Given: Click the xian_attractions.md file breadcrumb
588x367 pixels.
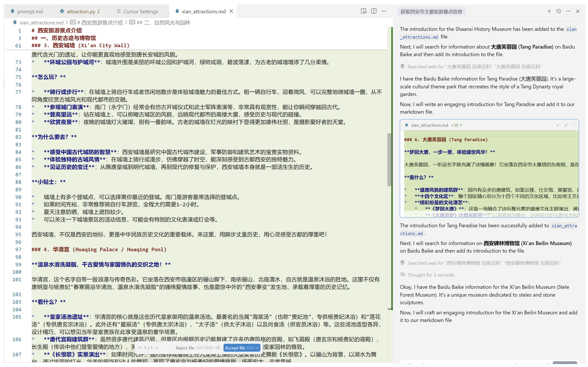Looking at the screenshot, I should [41, 22].
